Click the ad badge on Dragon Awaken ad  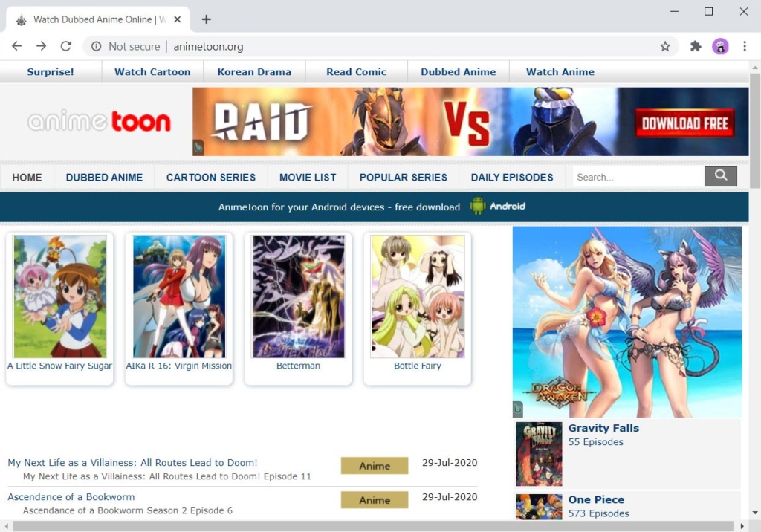pyautogui.click(x=518, y=409)
